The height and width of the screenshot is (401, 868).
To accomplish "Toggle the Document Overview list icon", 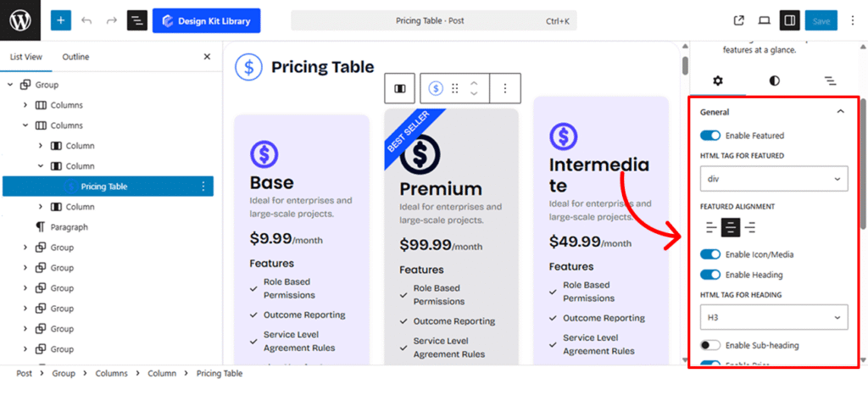I will (x=136, y=20).
